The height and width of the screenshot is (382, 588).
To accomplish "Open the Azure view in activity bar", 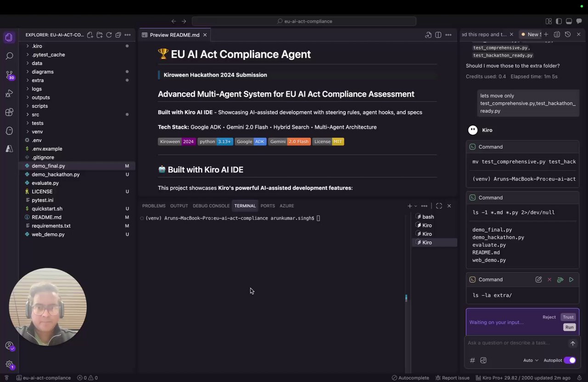I will pyautogui.click(x=9, y=148).
